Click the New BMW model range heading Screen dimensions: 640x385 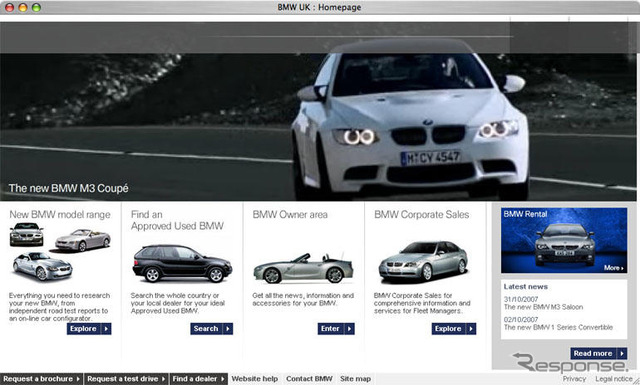tap(60, 214)
